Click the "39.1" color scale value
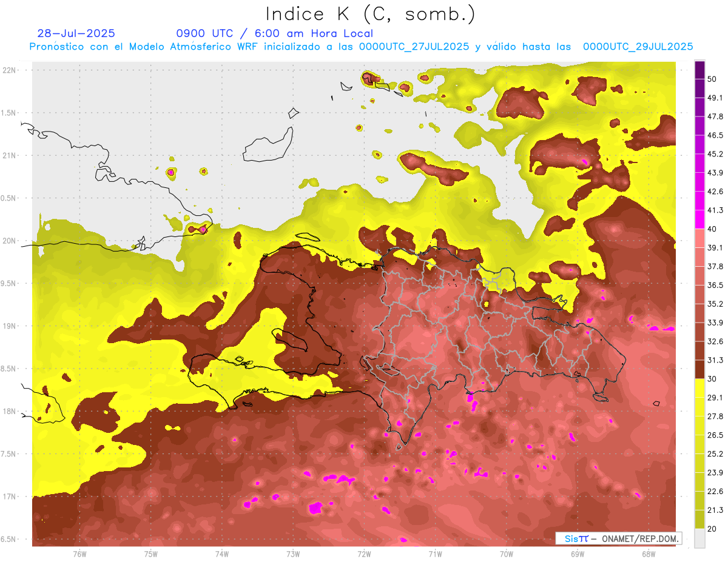The height and width of the screenshot is (562, 728). click(x=715, y=247)
